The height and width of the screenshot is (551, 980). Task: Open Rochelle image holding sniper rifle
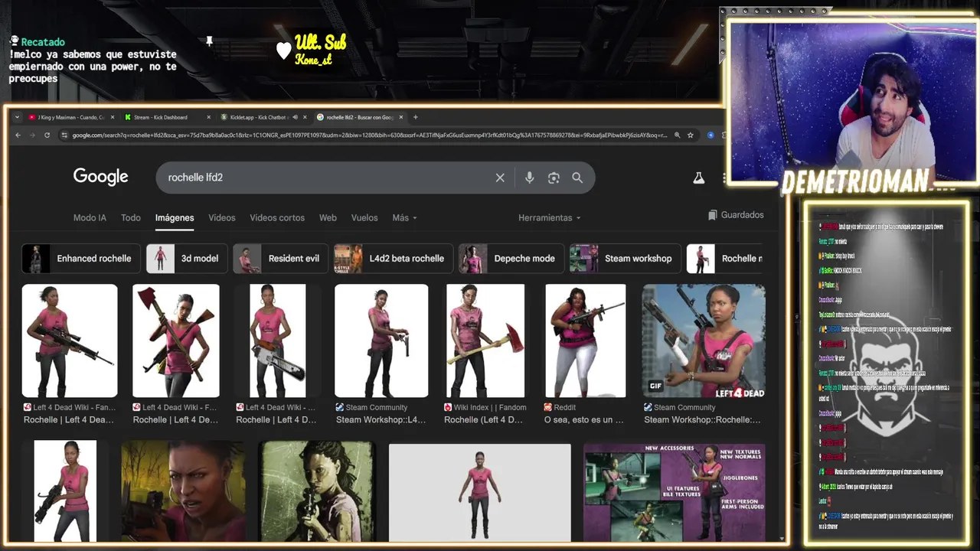70,341
